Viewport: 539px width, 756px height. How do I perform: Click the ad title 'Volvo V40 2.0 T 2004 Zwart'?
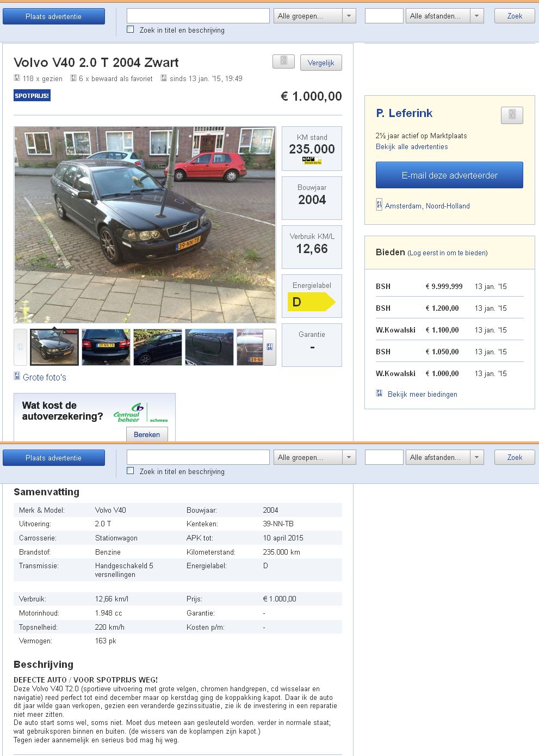(96, 63)
